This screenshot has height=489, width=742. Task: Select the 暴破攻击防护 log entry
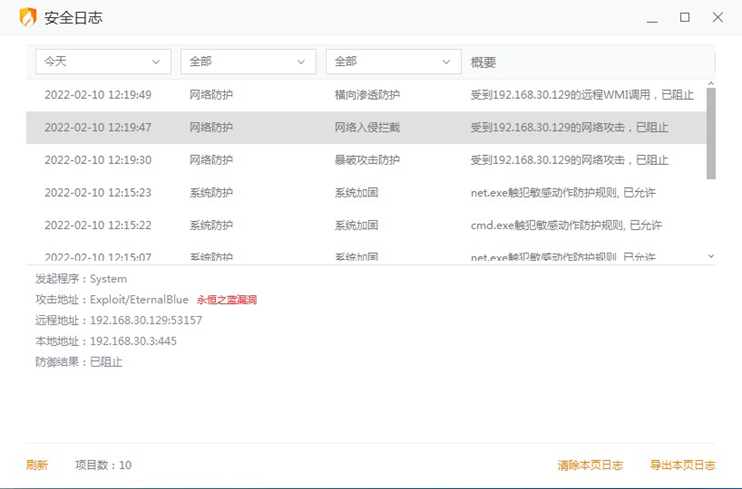[x=366, y=160]
